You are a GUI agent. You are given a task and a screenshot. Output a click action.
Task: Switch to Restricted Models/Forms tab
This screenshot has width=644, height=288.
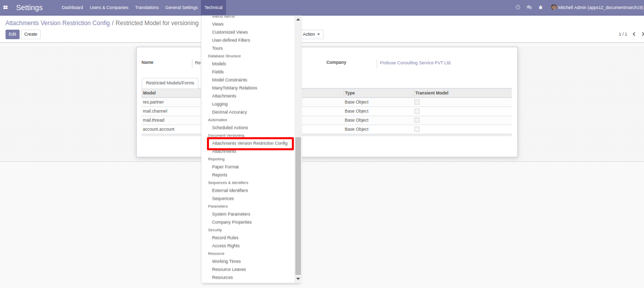170,83
